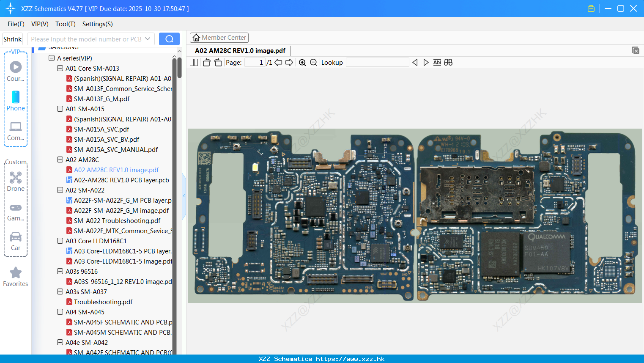The image size is (644, 363).
Task: Open SM-A013F_G_M.pdf
Action: [x=101, y=99]
